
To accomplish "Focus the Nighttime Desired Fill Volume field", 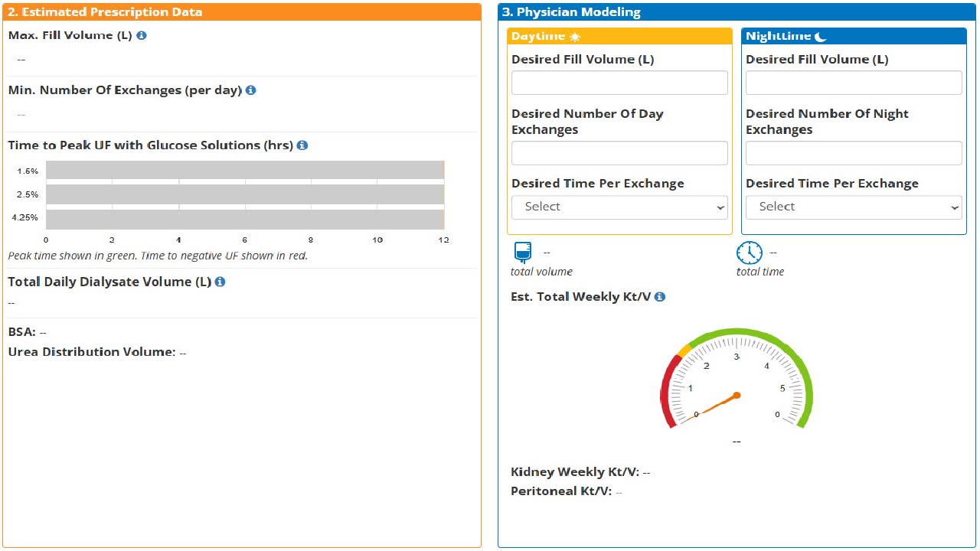I will [x=854, y=83].
